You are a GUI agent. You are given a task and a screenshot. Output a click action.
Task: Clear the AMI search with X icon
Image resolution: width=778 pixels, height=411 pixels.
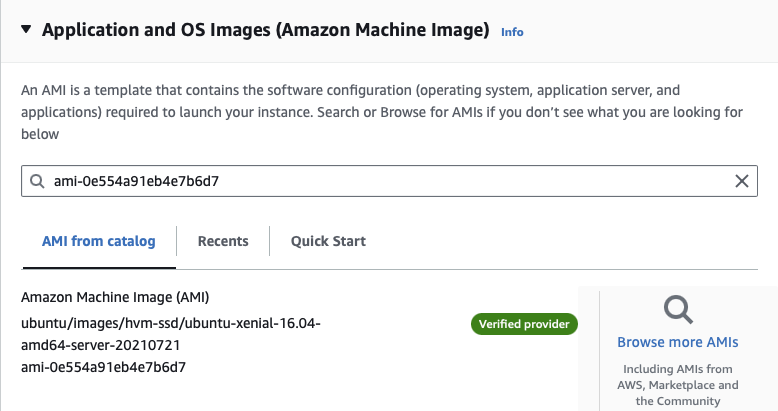click(741, 181)
